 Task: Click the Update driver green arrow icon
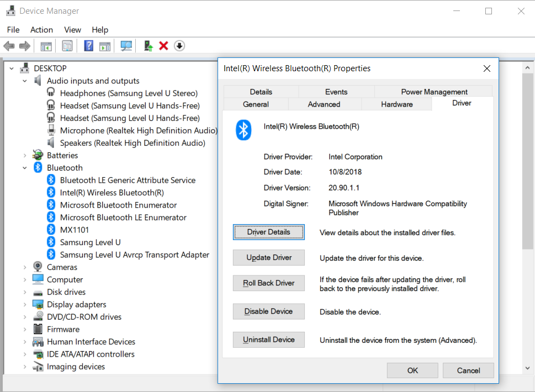coord(148,46)
